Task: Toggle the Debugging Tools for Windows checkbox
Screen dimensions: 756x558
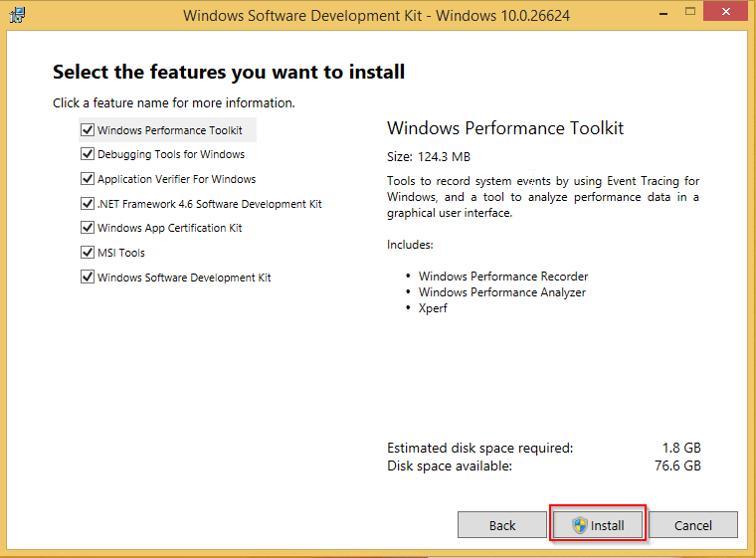Action: coord(88,154)
